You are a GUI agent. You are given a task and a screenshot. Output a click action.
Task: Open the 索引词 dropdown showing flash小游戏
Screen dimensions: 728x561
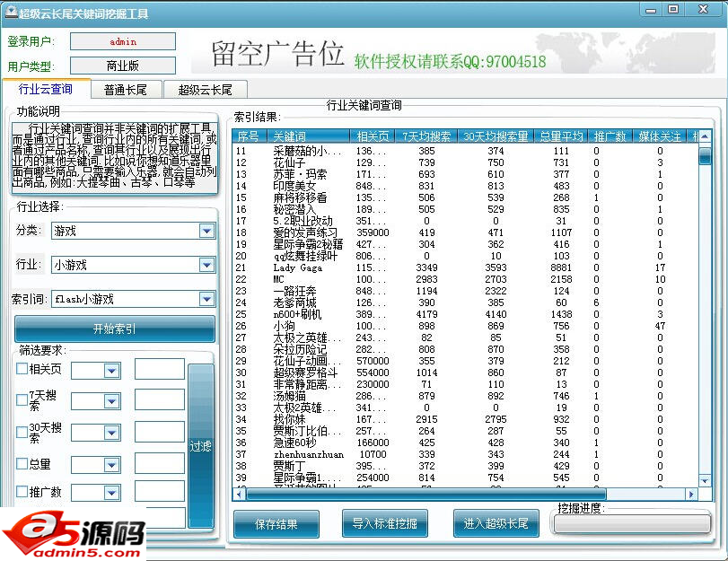pyautogui.click(x=206, y=299)
